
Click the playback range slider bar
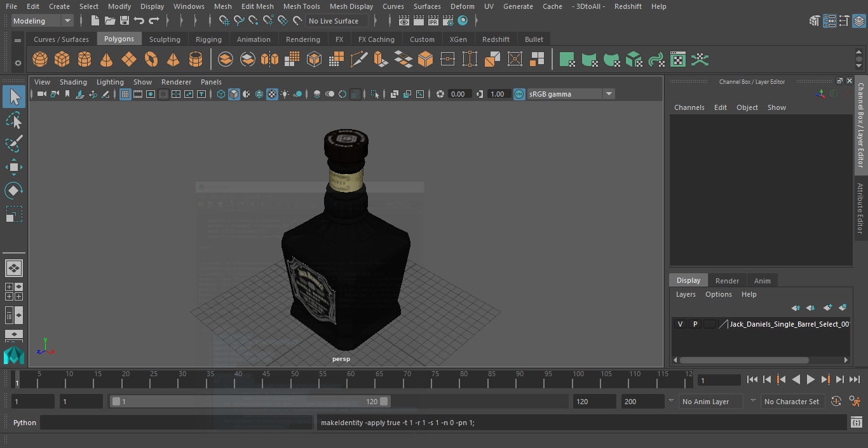250,402
